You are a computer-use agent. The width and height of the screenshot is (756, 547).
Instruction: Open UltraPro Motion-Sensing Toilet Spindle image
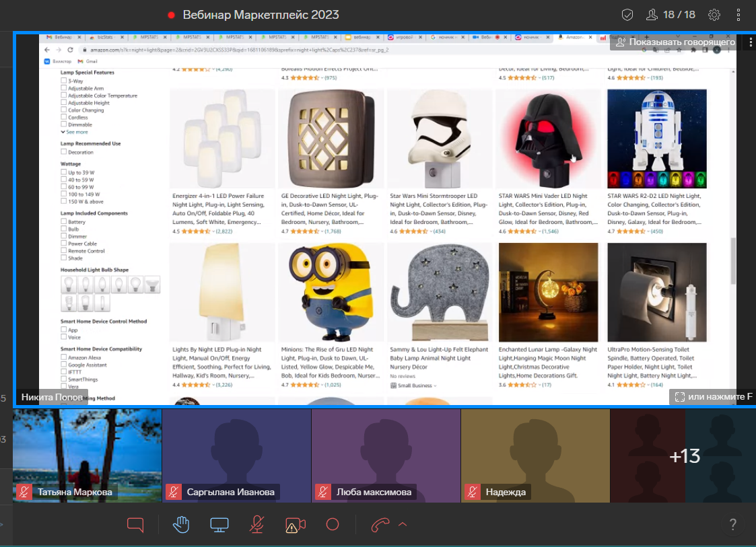click(x=656, y=292)
